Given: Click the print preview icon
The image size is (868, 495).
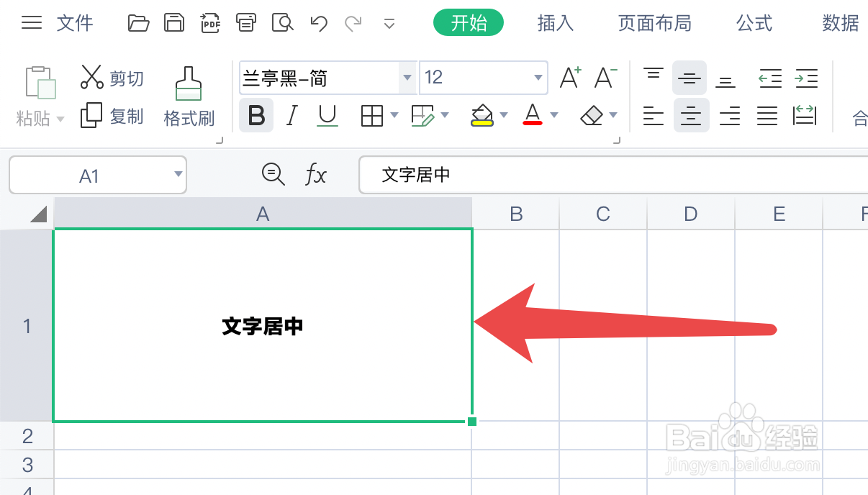Looking at the screenshot, I should pos(282,22).
